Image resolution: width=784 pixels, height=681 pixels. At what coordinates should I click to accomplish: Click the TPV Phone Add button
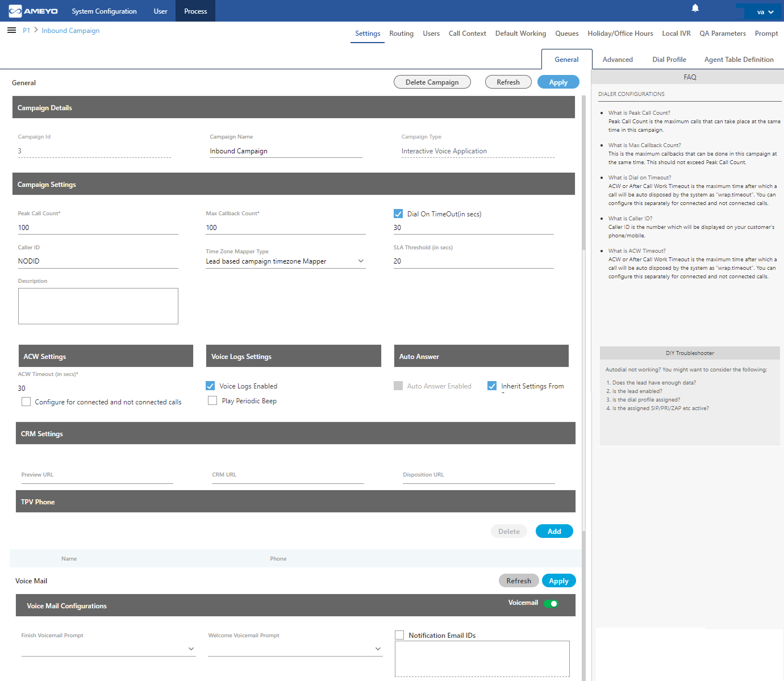coord(554,531)
